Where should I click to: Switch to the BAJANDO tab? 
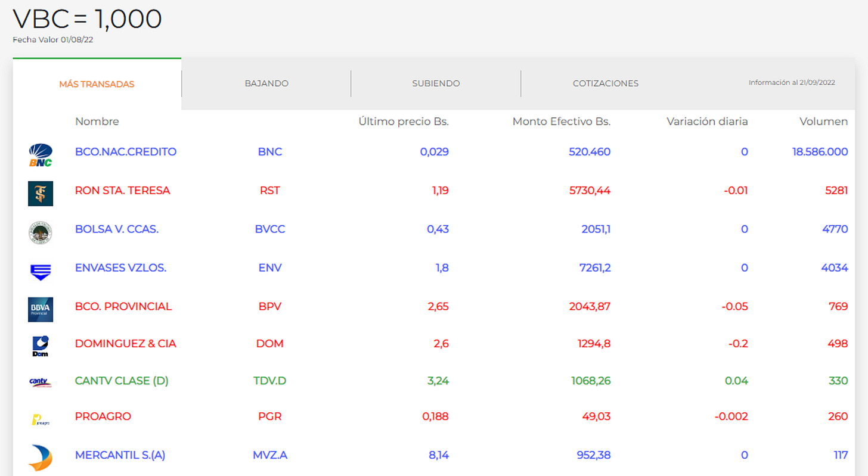tap(266, 84)
